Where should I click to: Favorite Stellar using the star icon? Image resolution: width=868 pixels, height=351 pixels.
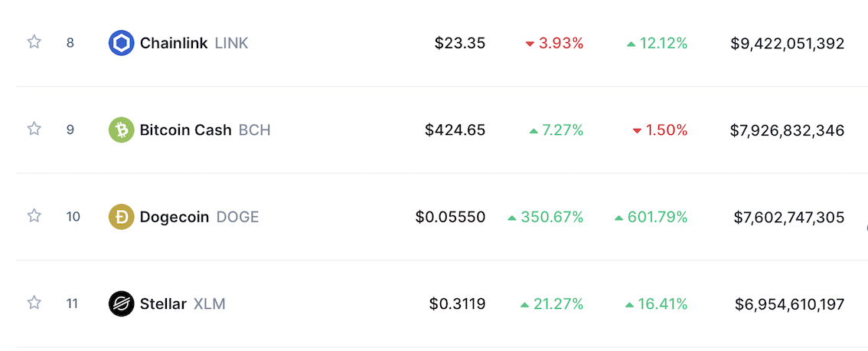pos(34,303)
